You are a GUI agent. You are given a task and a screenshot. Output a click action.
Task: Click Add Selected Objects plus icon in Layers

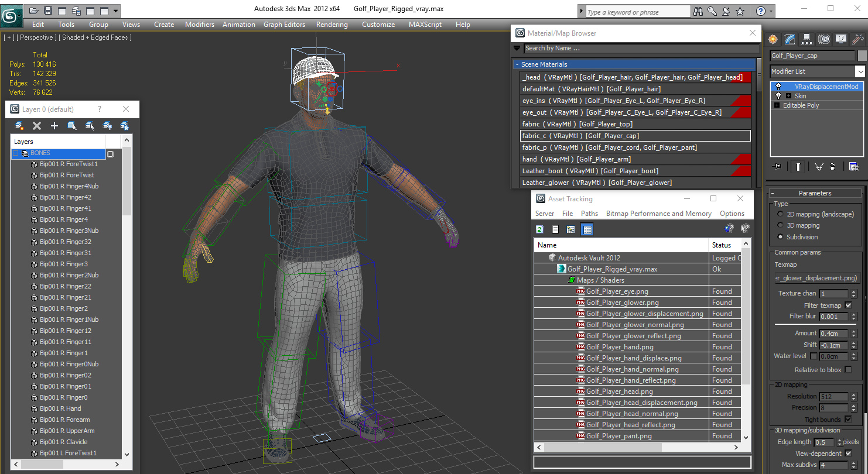coord(54,126)
